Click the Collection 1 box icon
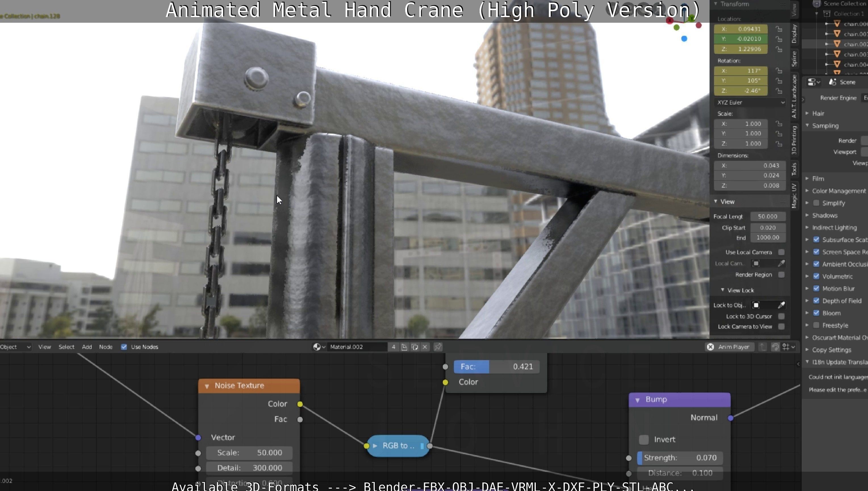 [x=827, y=13]
